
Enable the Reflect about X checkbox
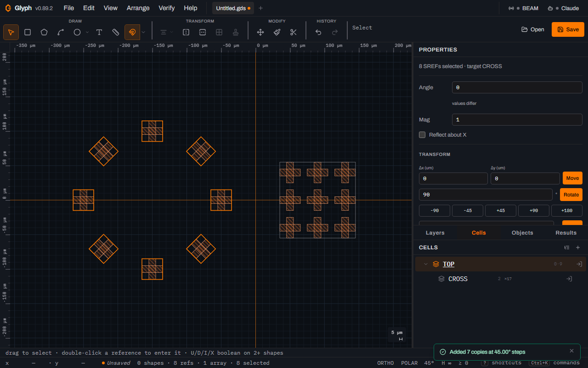tap(422, 135)
